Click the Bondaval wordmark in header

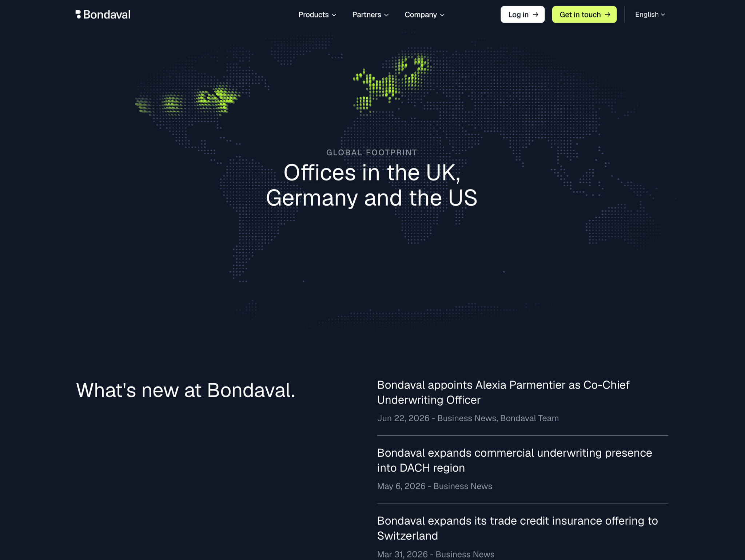[107, 15]
